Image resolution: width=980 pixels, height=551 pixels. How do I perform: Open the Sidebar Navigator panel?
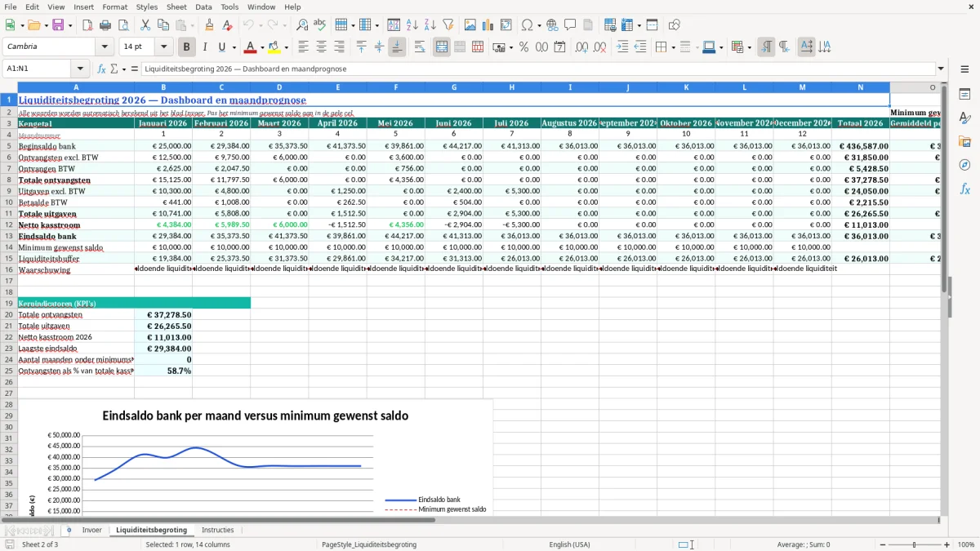pyautogui.click(x=964, y=165)
